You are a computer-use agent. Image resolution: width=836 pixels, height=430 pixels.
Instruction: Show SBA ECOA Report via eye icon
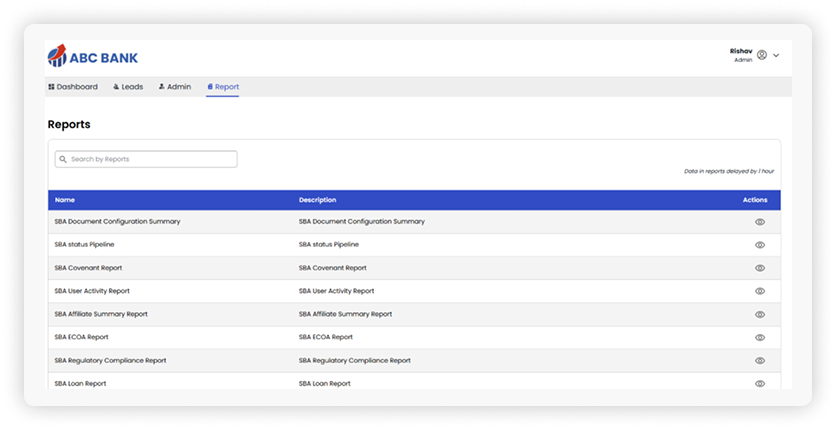click(760, 337)
